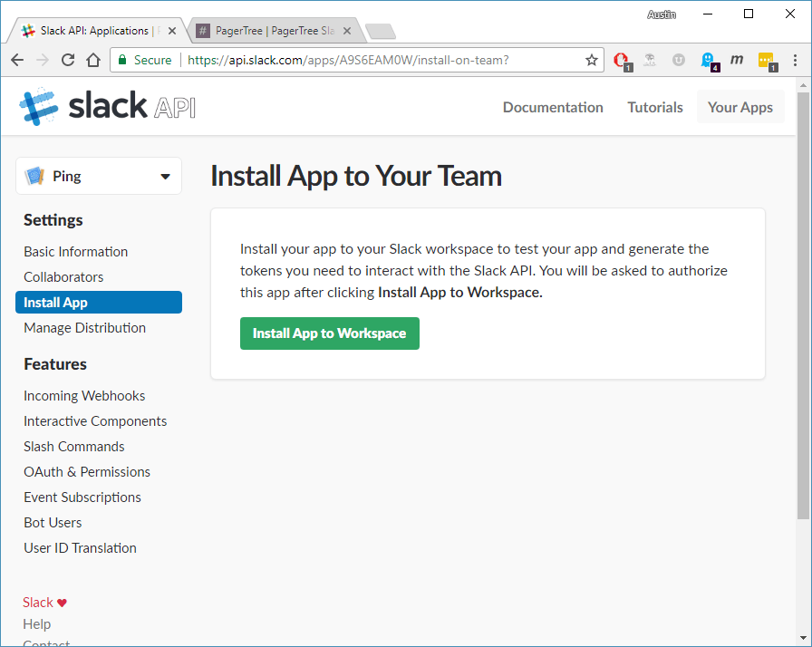Click the scrollbar up arrow

pyautogui.click(x=803, y=85)
